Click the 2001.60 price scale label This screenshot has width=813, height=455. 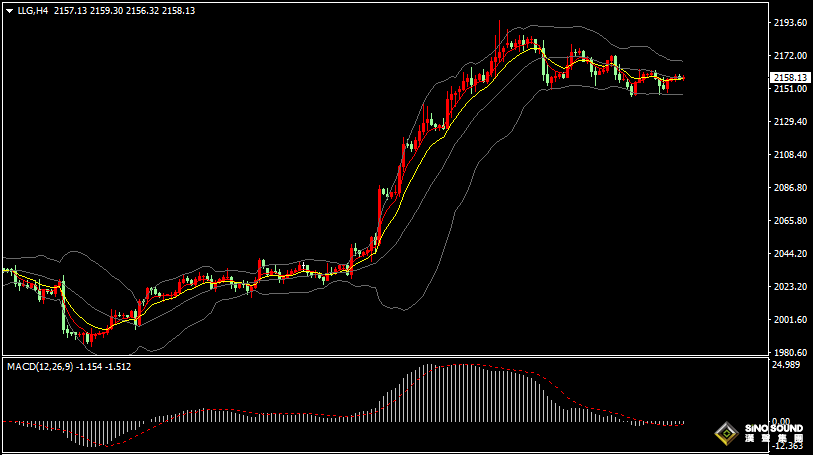790,319
